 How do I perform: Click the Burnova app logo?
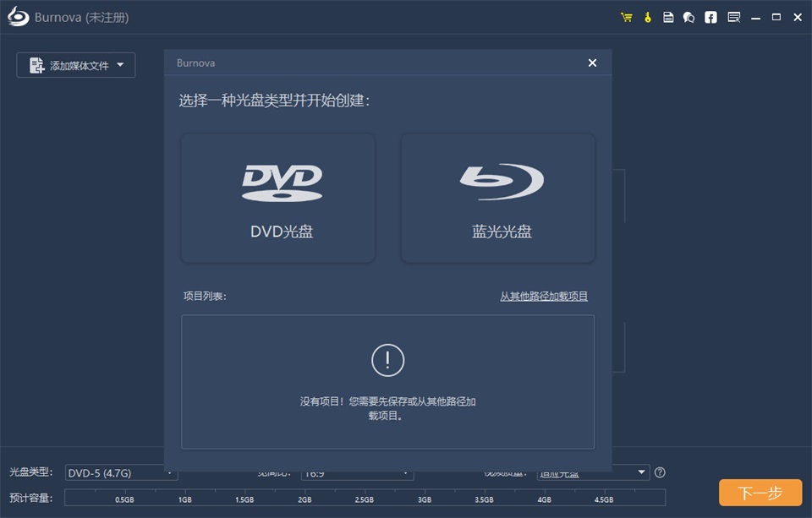19,17
